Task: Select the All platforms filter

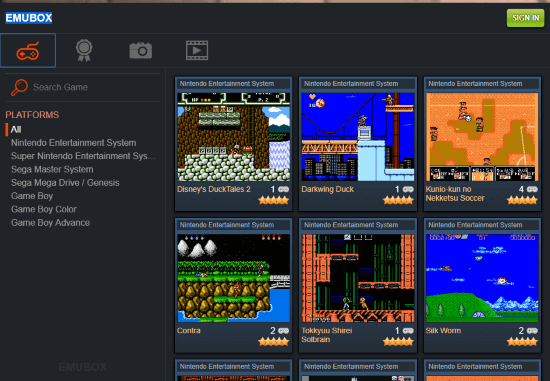Action: (x=16, y=129)
